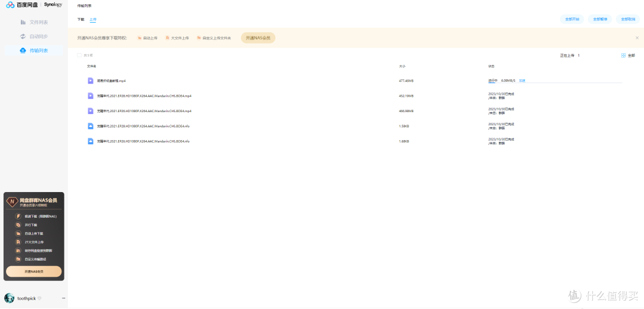Click the 1.68KB size value
This screenshot has height=309, width=644.
[x=404, y=141]
